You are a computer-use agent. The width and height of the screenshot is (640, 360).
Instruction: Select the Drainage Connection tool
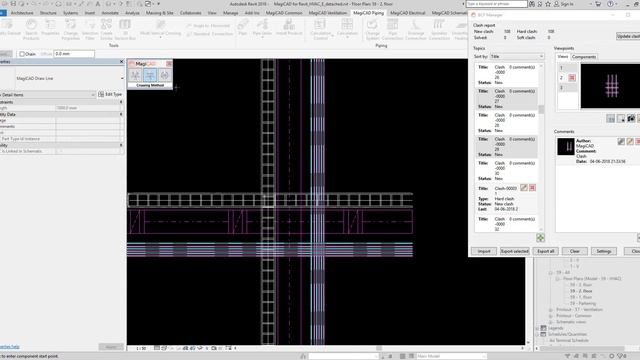click(x=416, y=29)
